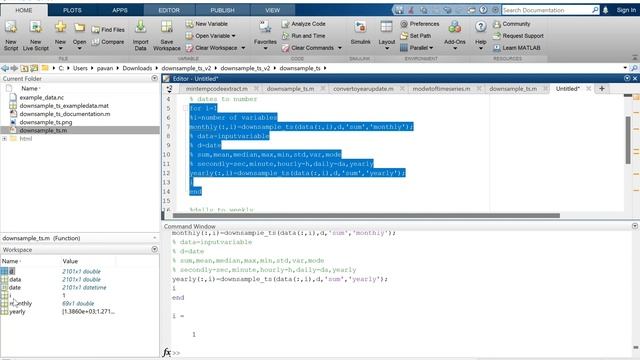Image resolution: width=640 pixels, height=360 pixels.
Task: Click the back navigation arrow
Action: click(x=5, y=68)
